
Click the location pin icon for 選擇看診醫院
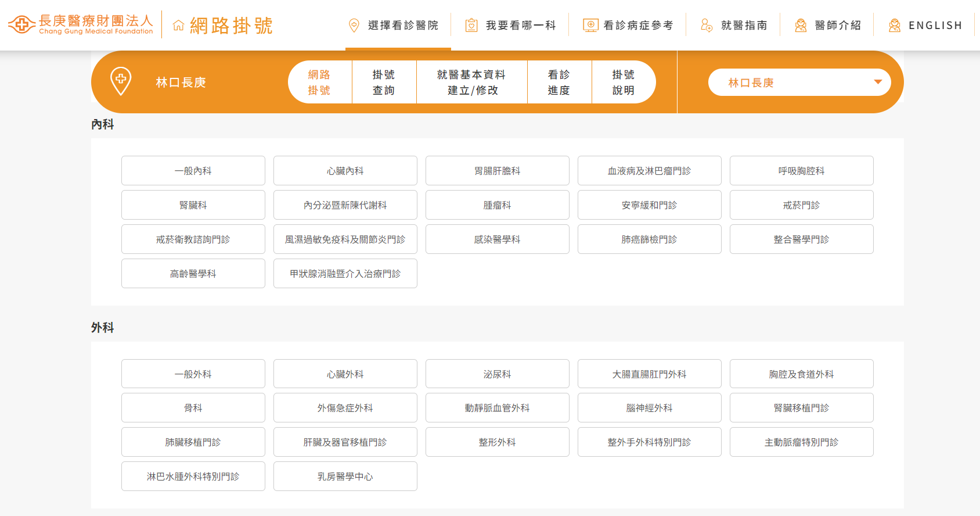pyautogui.click(x=354, y=25)
